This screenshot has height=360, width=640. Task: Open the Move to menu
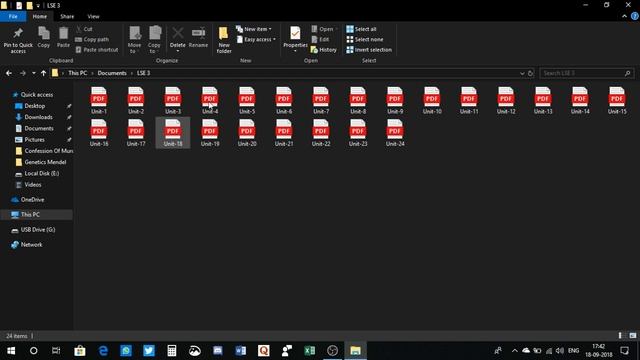[x=134, y=40]
